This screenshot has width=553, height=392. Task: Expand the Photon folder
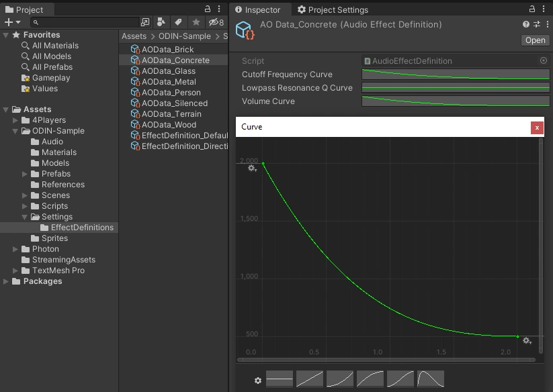[x=15, y=249]
